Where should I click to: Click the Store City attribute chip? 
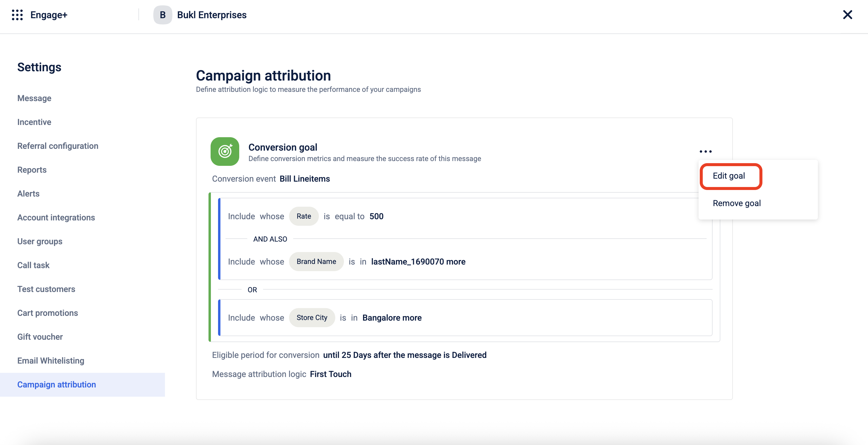coord(312,318)
